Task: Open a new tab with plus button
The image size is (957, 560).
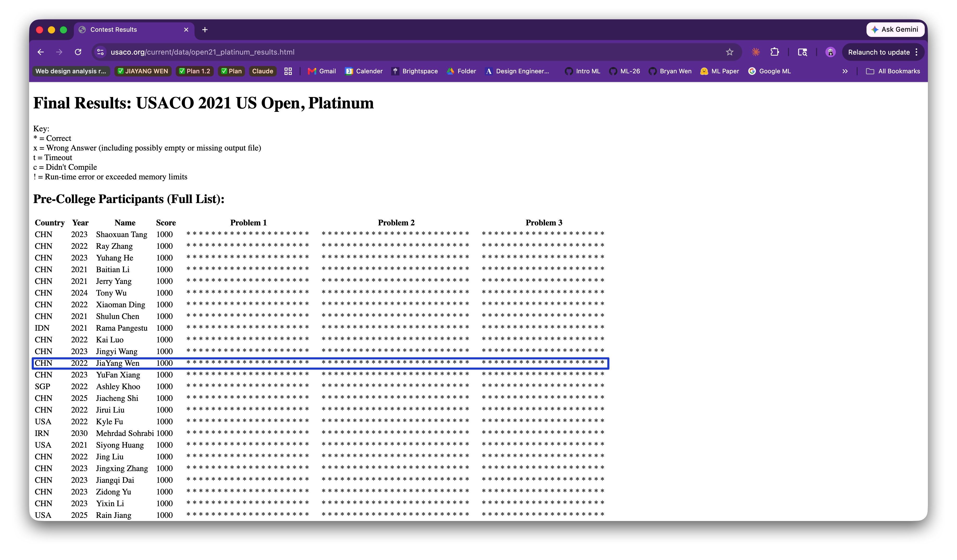Action: pyautogui.click(x=205, y=30)
